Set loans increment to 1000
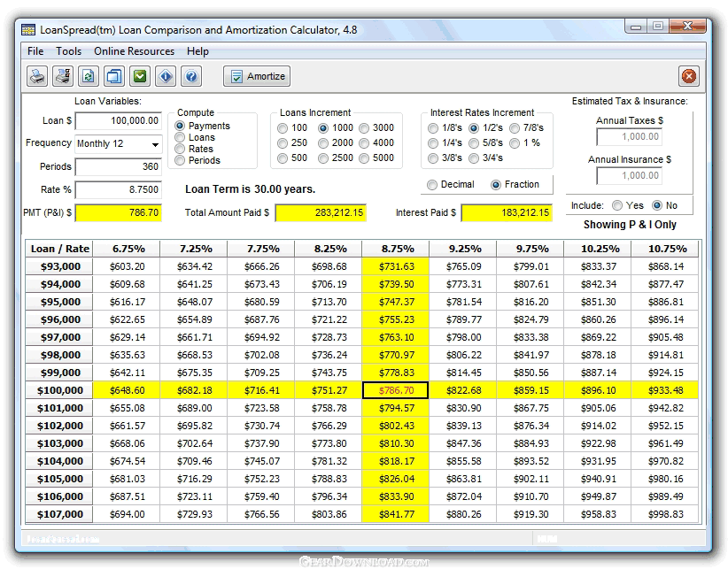This screenshot has width=728, height=569. [x=323, y=128]
